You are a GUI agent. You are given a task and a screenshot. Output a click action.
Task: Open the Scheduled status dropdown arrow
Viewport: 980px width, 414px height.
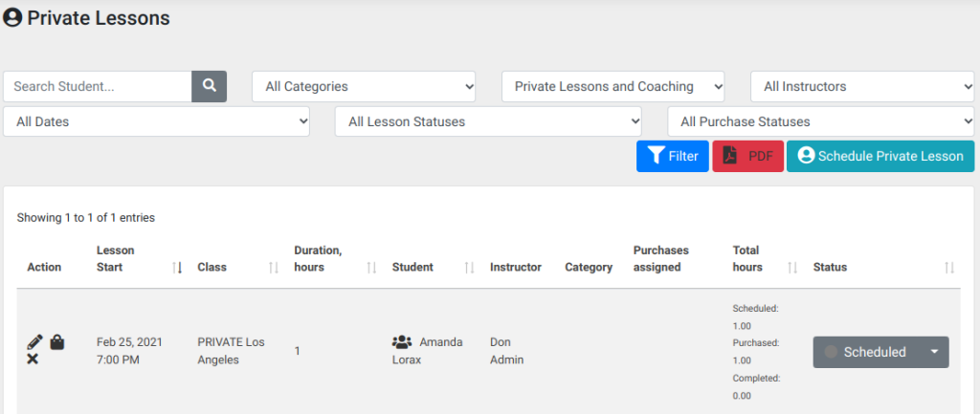tap(934, 352)
